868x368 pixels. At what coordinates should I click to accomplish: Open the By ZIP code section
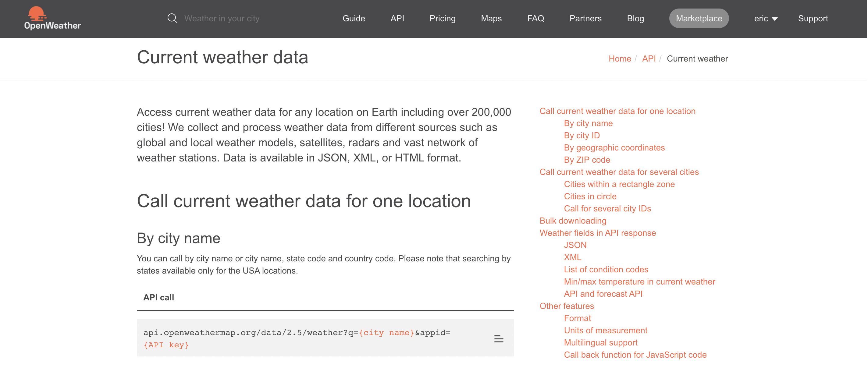tap(587, 160)
